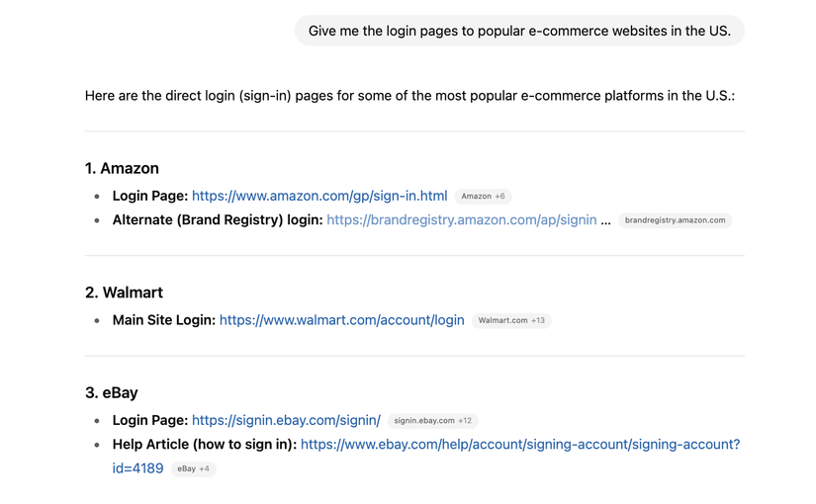Click the "Help Article (how to sign in)" label
Image resolution: width=816 pixels, height=504 pixels.
coord(205,445)
